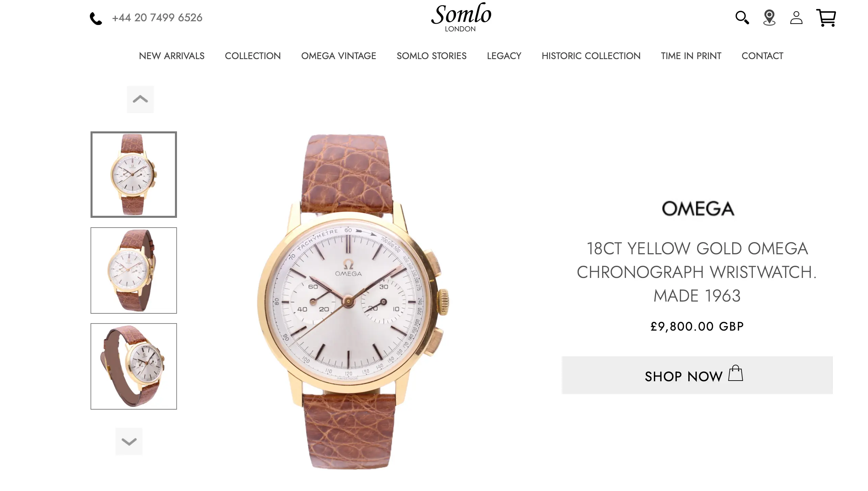Open the New Arrivals menu
The image size is (868, 491).
point(172,56)
